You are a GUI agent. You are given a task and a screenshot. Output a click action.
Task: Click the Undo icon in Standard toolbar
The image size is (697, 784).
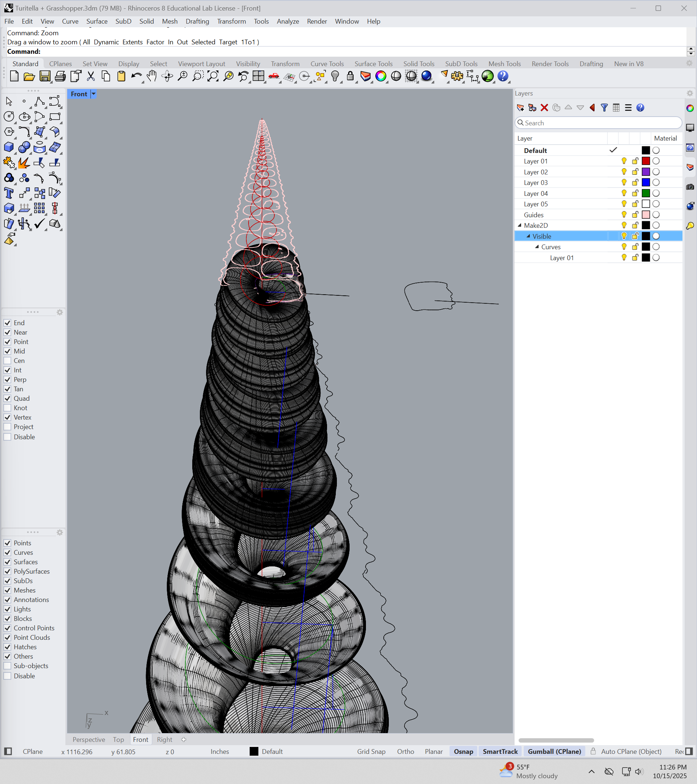click(x=136, y=76)
